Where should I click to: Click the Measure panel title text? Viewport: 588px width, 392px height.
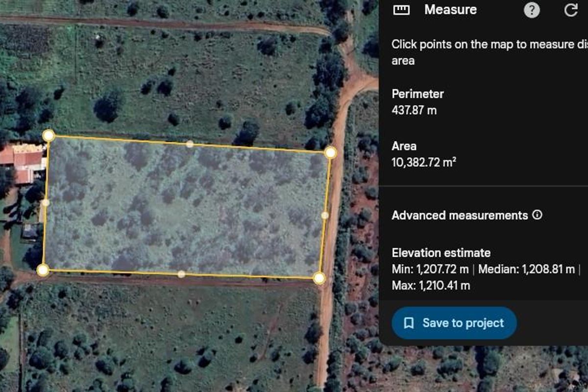(451, 9)
